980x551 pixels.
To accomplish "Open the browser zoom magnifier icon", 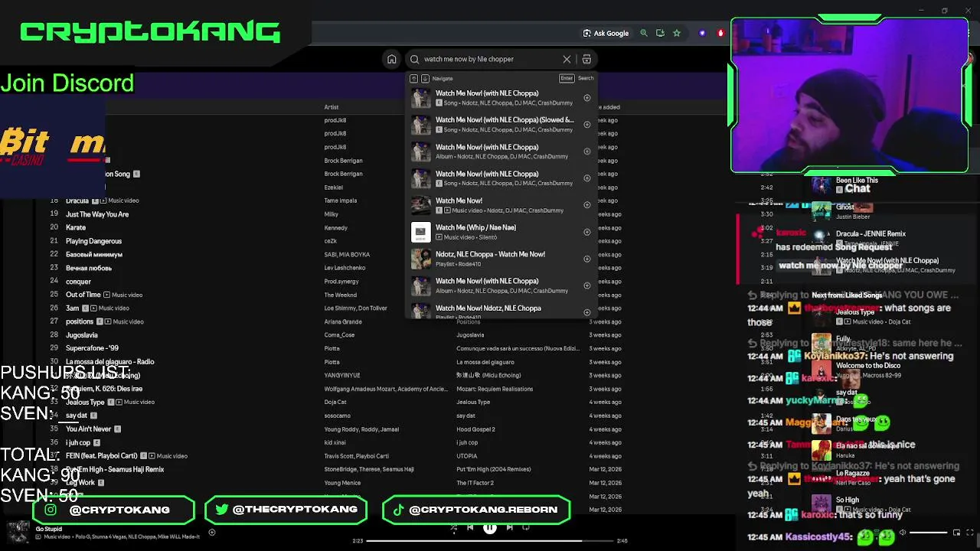I will pos(644,33).
